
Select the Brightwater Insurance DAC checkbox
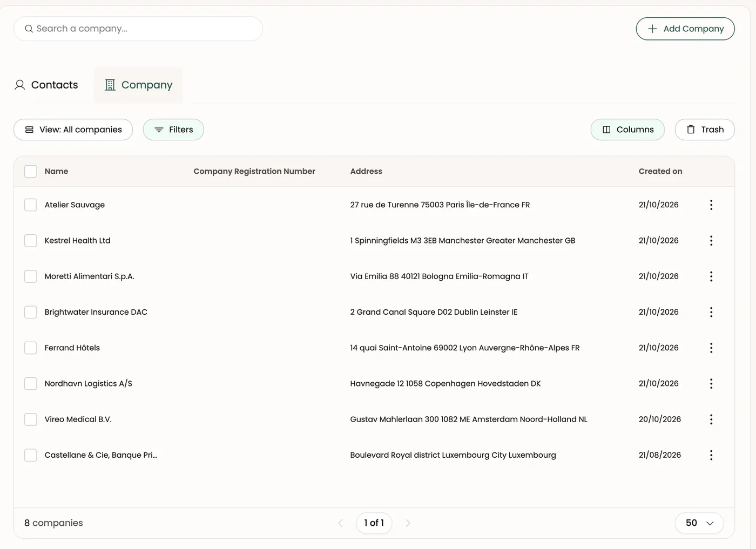pyautogui.click(x=31, y=312)
